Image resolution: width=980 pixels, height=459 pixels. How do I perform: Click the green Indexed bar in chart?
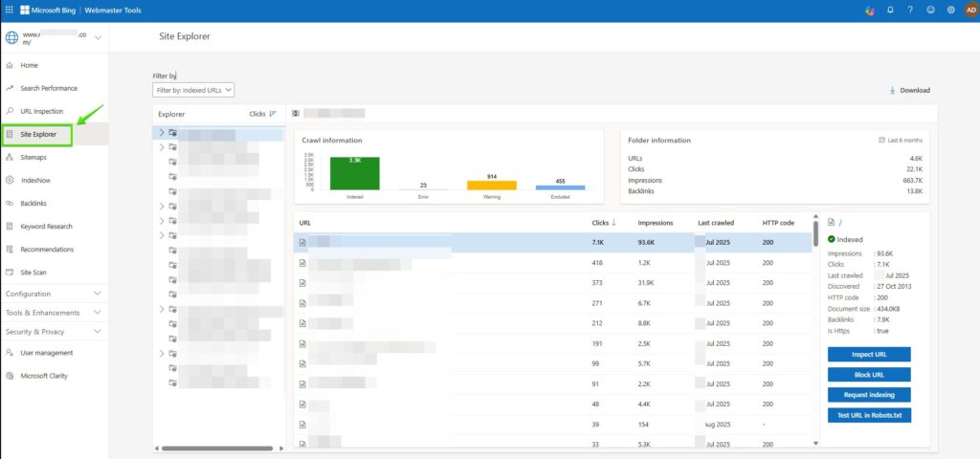click(354, 172)
